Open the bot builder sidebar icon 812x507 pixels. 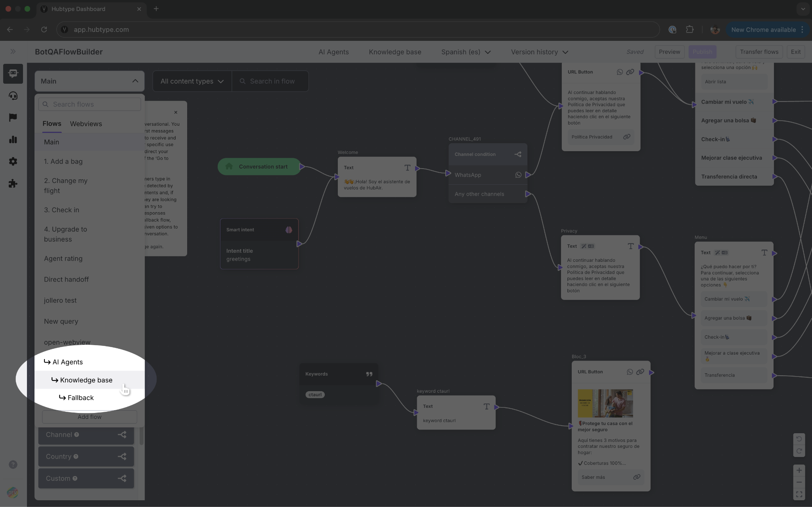click(x=13, y=74)
